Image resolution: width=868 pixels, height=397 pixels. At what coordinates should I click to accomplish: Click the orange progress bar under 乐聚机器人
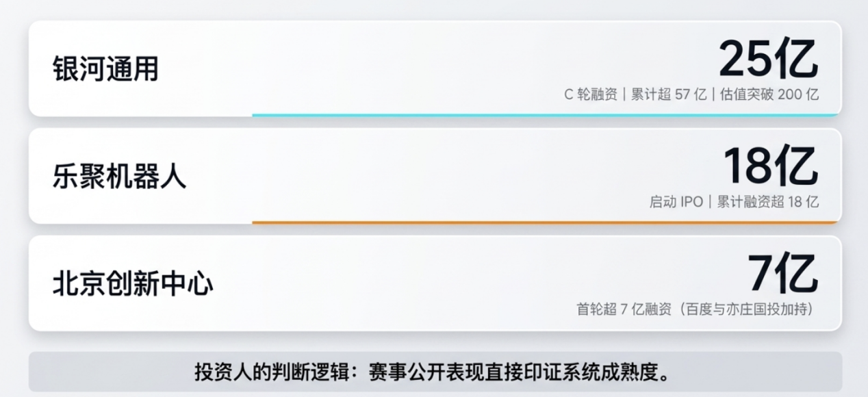tap(544, 222)
